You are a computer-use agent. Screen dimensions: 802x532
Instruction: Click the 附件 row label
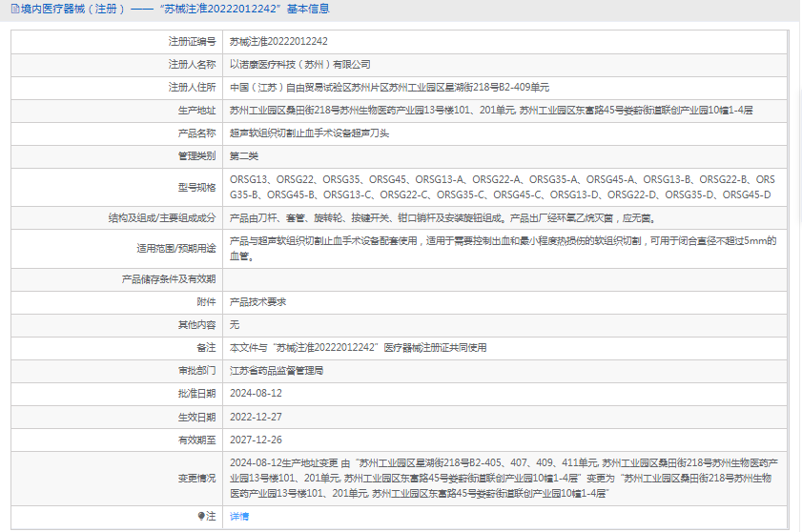pos(206,302)
